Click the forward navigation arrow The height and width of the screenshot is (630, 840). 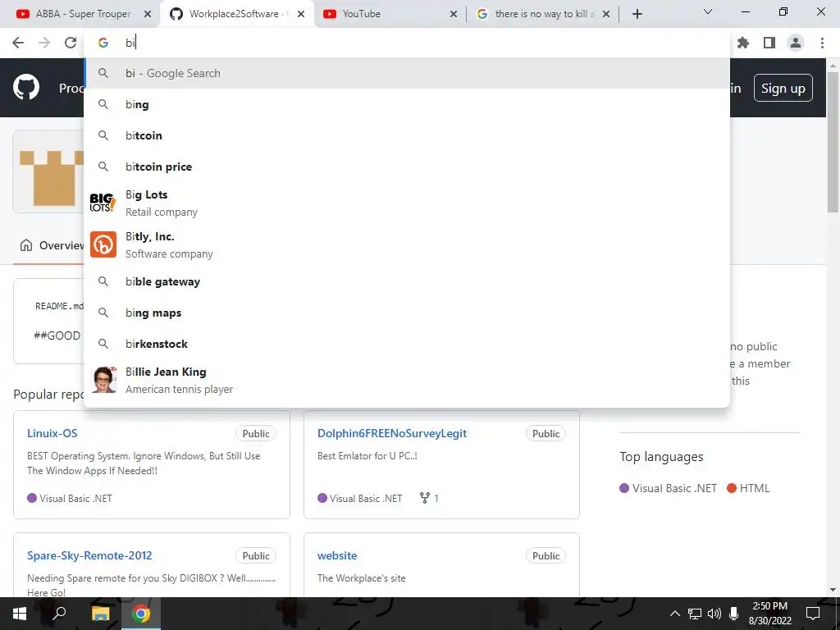[x=44, y=43]
